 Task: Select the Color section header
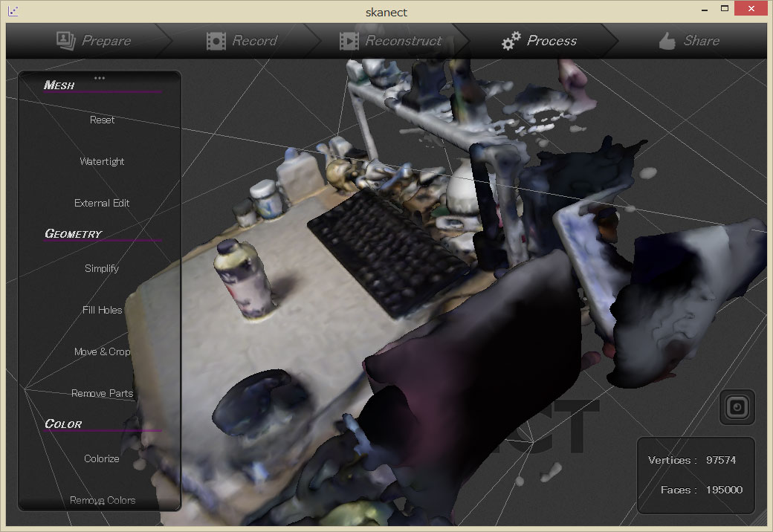pyautogui.click(x=63, y=424)
